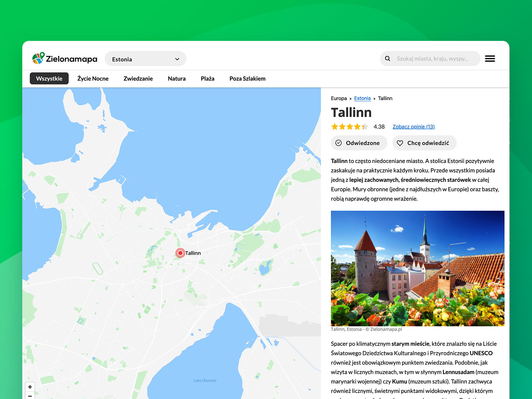Viewport: 532px width, 399px height.
Task: Click the Lake Ülemiste map label
Action: (x=205, y=380)
